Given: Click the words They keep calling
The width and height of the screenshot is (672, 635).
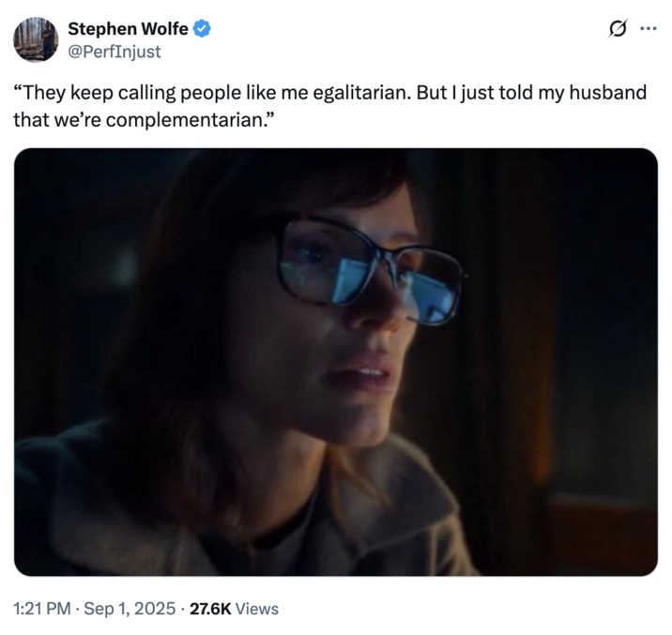Looking at the screenshot, I should click(99, 94).
